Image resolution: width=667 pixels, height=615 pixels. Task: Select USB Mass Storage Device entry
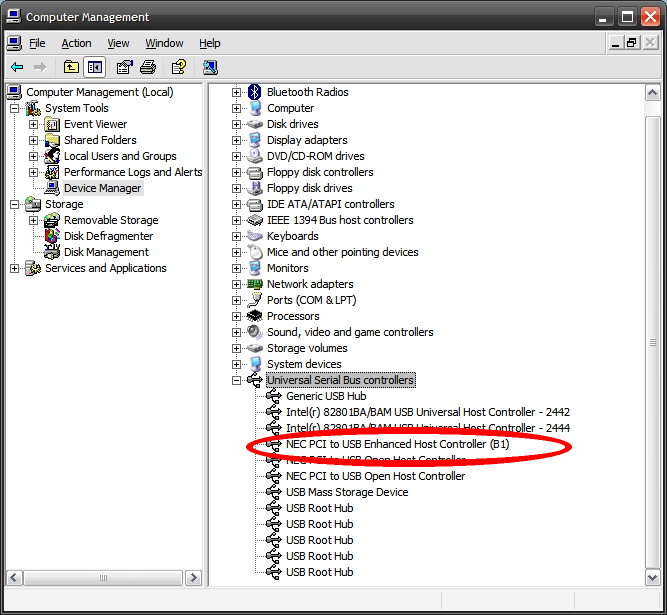[347, 492]
